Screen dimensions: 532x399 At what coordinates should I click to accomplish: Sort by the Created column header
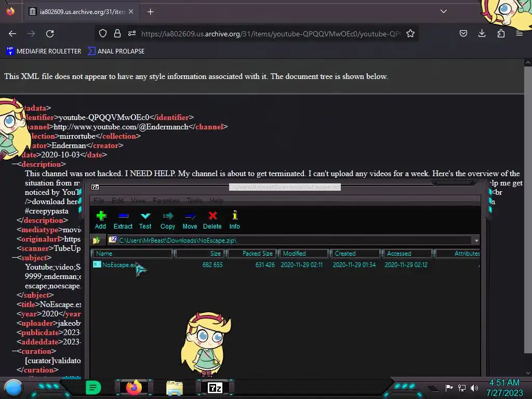(356, 254)
